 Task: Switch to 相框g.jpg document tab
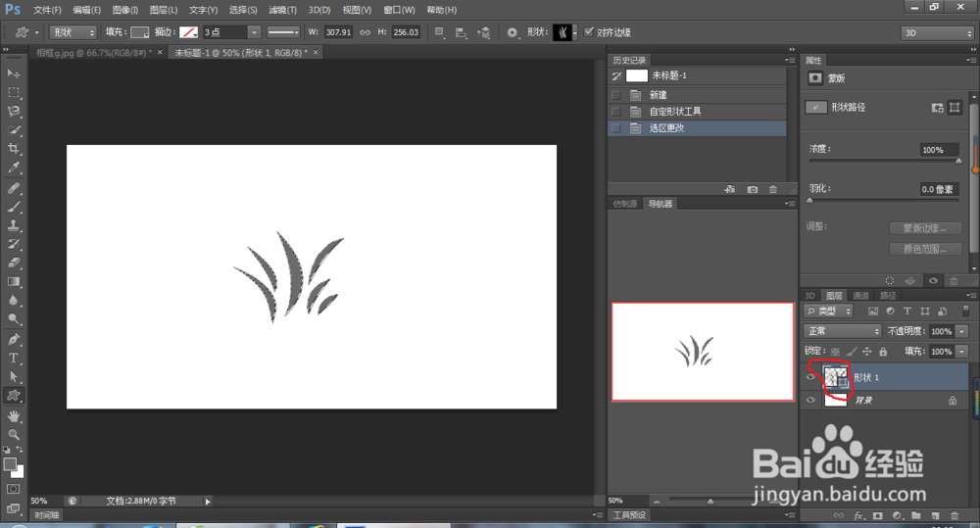(x=93, y=53)
